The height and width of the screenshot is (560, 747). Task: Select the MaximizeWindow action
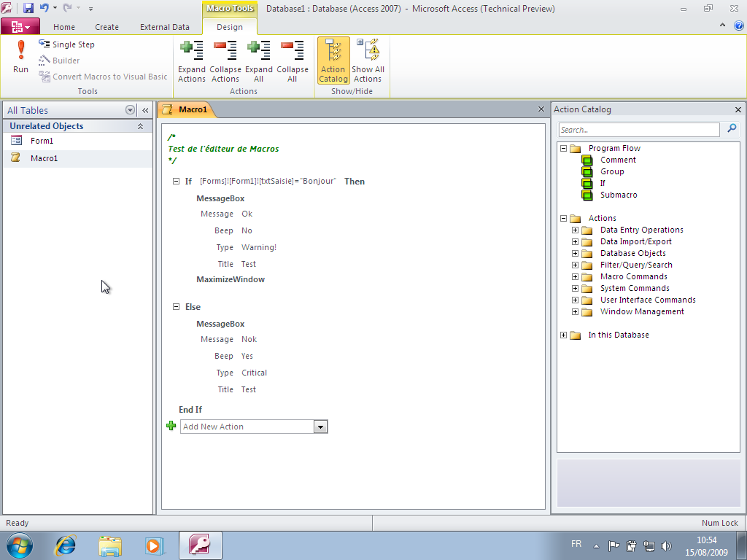pos(231,279)
